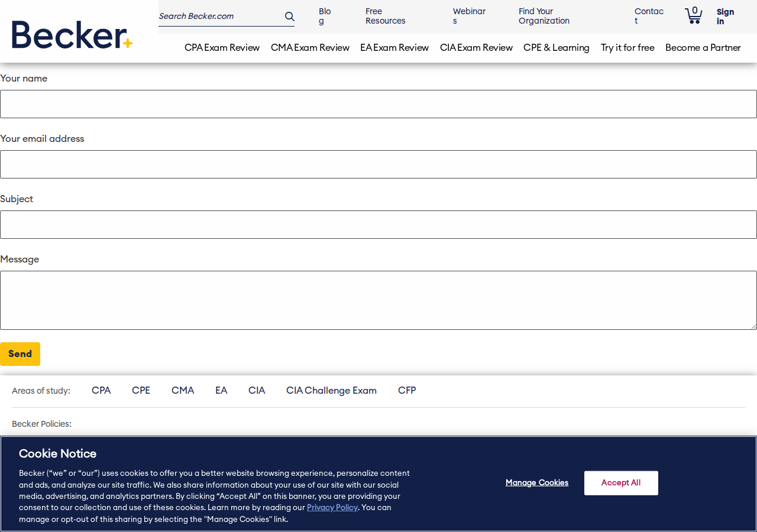
Task: Click the Becker Policies label
Action: 41,424
